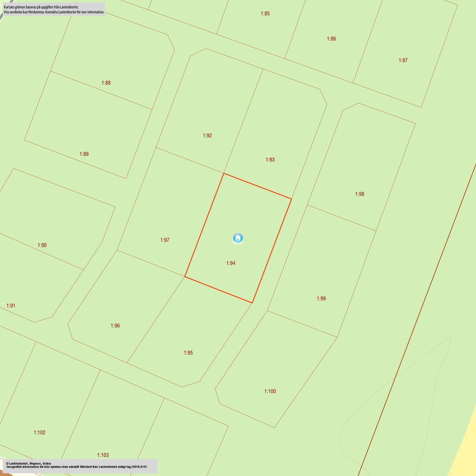
Task: Choose the plot labeled 1:97
Action: click(165, 240)
